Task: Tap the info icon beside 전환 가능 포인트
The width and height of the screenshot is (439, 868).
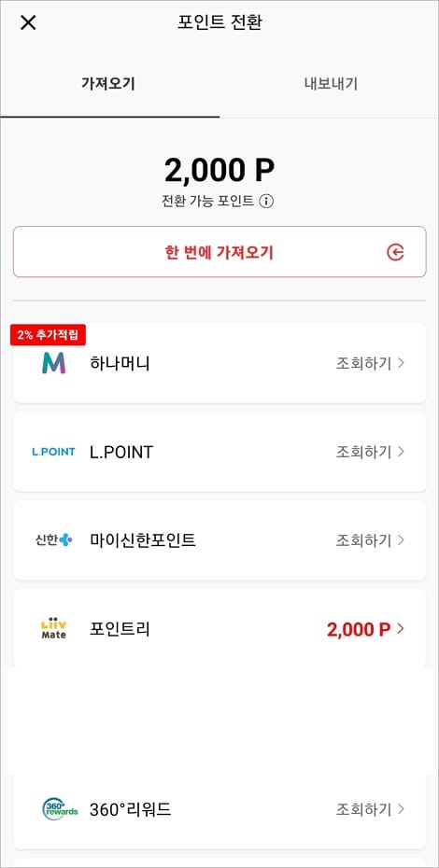Action: 266,201
